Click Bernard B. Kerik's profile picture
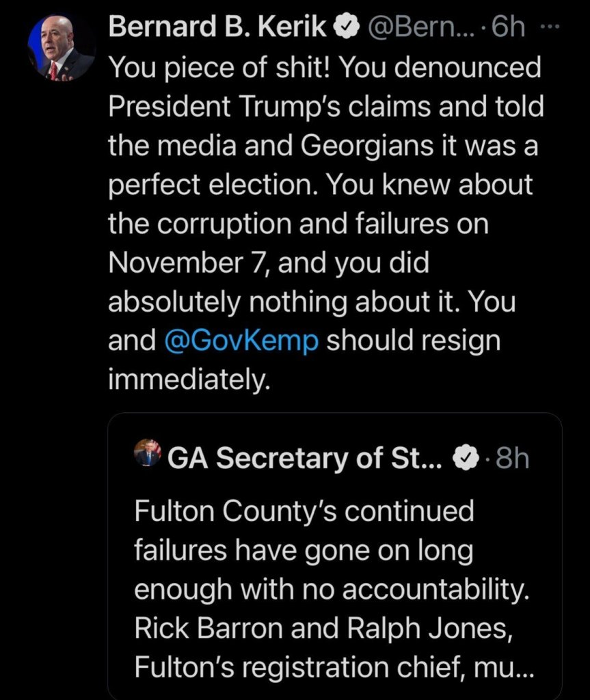The height and width of the screenshot is (700, 590). click(x=61, y=48)
